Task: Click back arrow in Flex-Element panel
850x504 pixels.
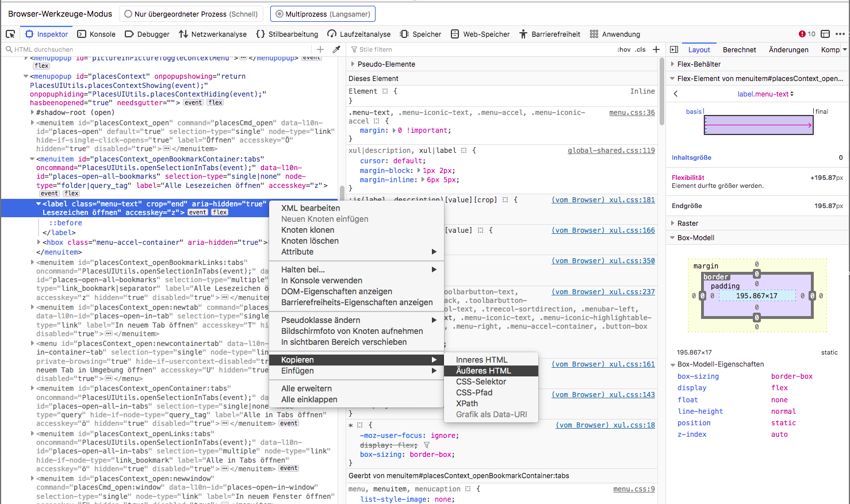Action: [x=676, y=94]
